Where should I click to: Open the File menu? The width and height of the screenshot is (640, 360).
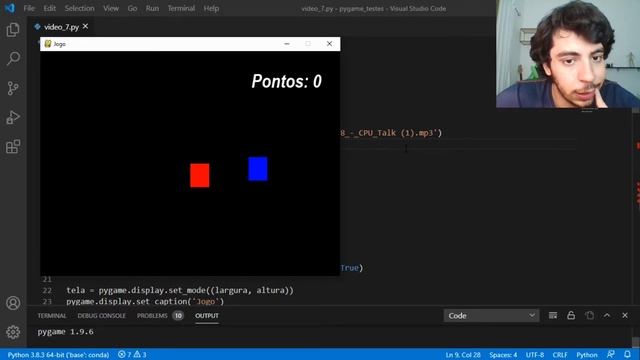[x=29, y=8]
